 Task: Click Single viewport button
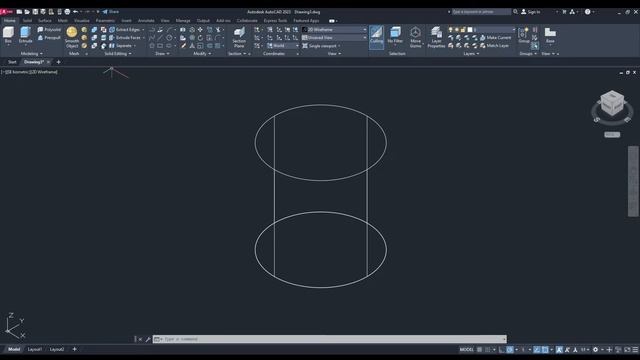tap(321, 46)
